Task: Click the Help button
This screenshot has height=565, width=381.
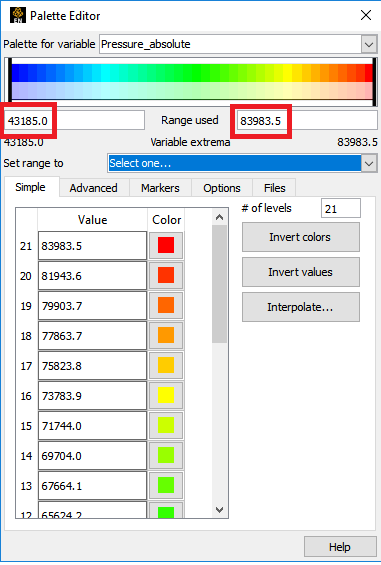Action: (x=340, y=547)
